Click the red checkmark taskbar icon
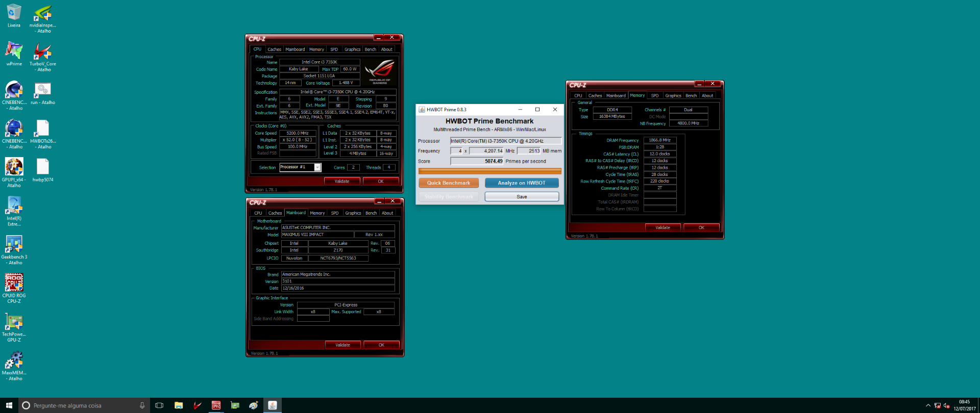The height and width of the screenshot is (413, 980). [197, 405]
